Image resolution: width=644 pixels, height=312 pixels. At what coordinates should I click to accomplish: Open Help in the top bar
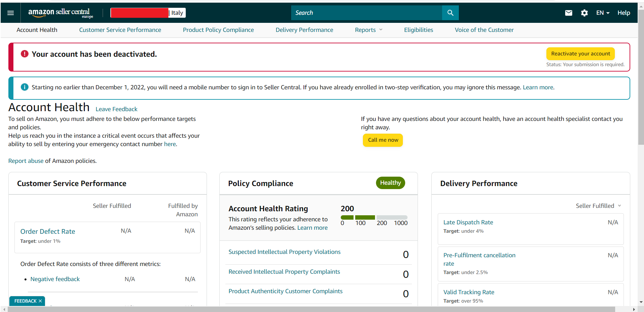pos(624,13)
